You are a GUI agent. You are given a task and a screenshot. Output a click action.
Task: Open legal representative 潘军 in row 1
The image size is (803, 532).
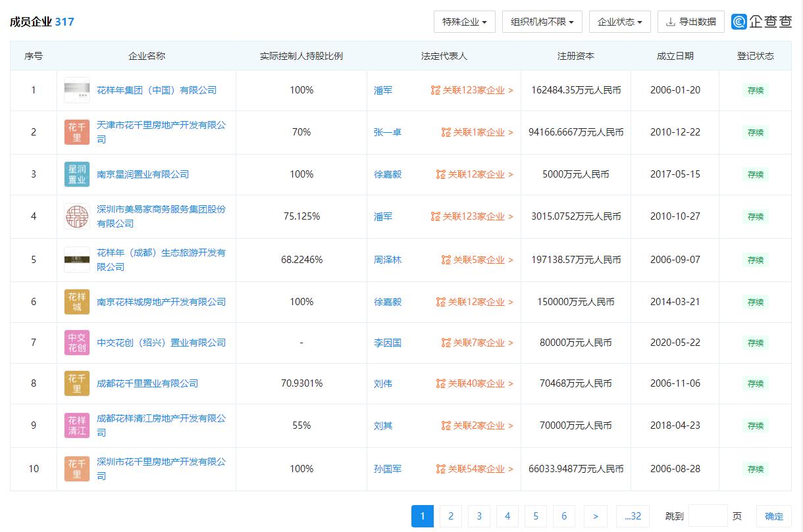coord(383,90)
